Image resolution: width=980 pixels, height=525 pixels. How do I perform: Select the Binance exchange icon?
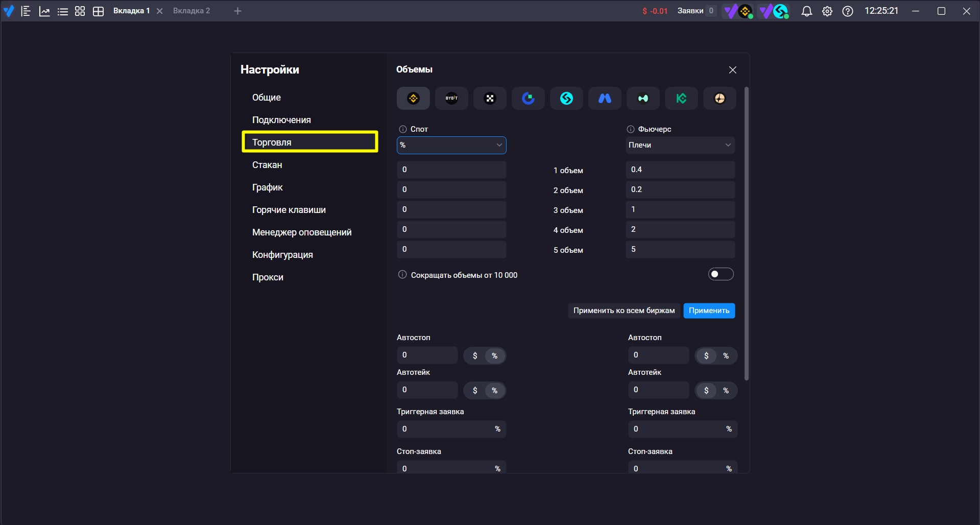pyautogui.click(x=413, y=98)
